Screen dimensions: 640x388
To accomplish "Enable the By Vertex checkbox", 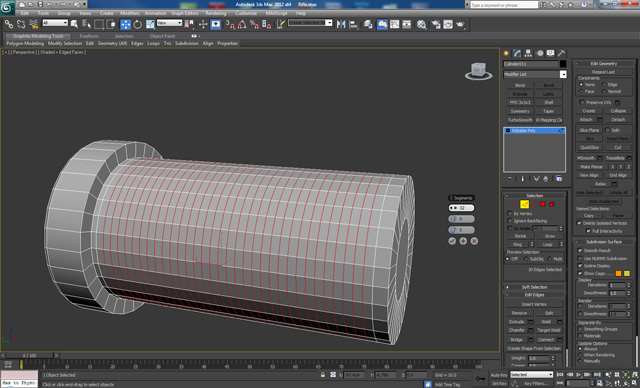I will (x=510, y=213).
